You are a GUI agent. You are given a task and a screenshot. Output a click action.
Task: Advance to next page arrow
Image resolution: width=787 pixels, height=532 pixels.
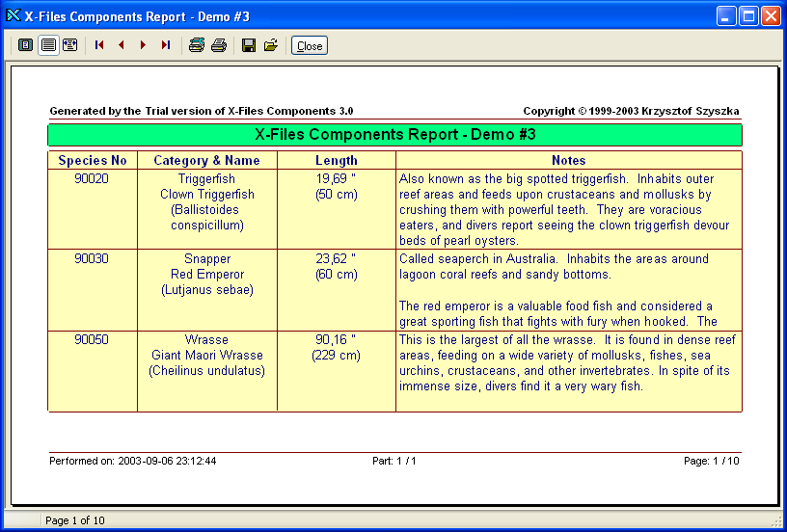tap(143, 45)
